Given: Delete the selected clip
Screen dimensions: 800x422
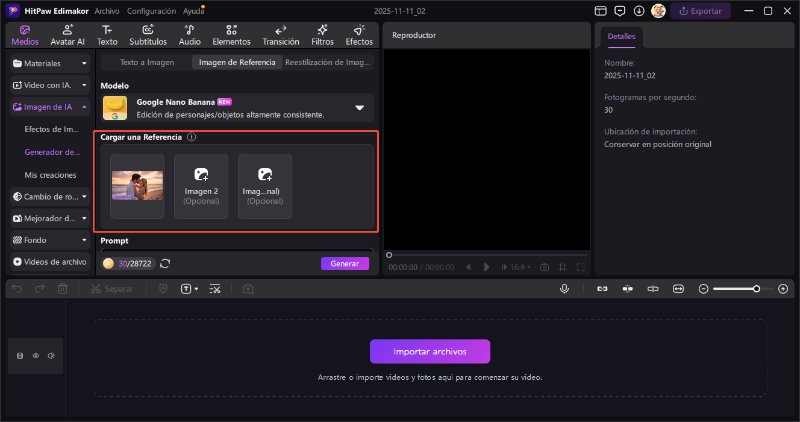Looking at the screenshot, I should click(62, 289).
